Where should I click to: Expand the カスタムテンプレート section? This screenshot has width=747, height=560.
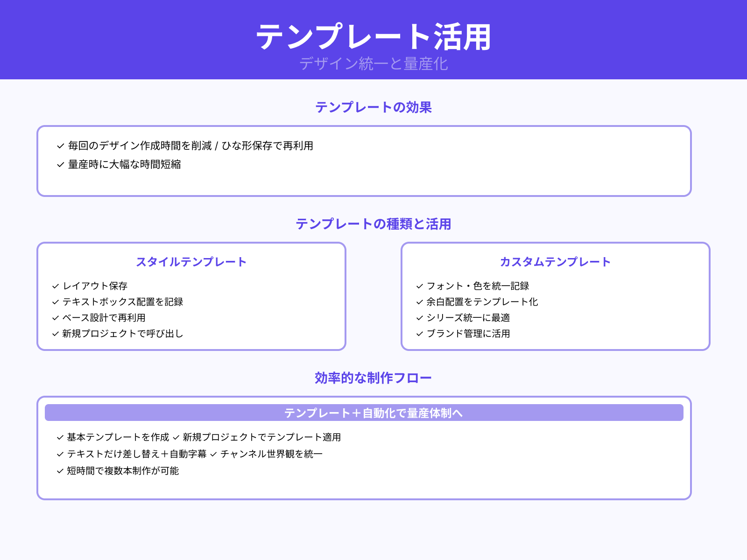coord(555,262)
